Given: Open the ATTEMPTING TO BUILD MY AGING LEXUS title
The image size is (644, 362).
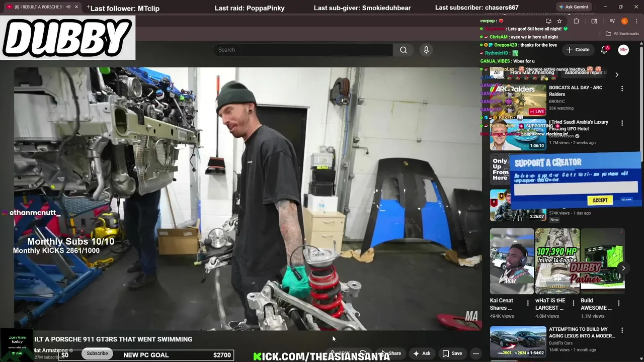Looking at the screenshot, I should point(582,333).
